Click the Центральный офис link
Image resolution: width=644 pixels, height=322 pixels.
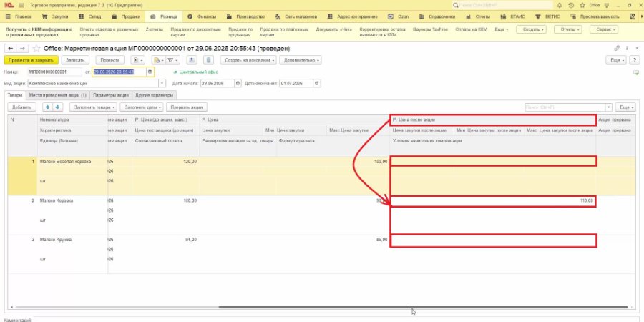pos(199,72)
